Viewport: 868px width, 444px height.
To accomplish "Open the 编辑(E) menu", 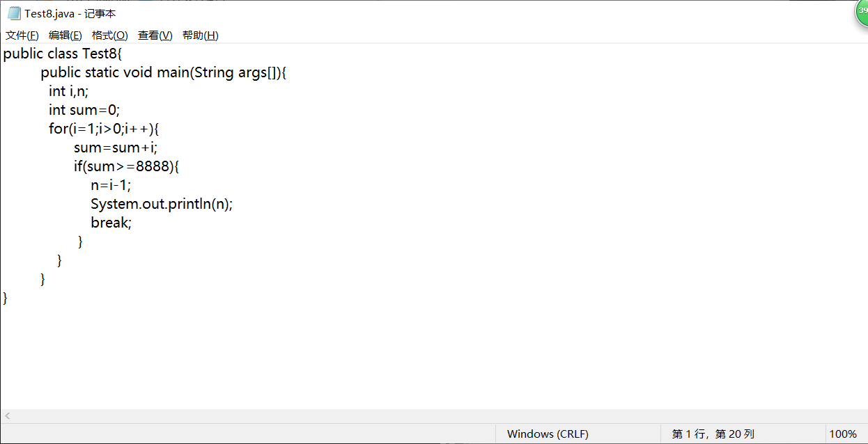I will coord(65,35).
